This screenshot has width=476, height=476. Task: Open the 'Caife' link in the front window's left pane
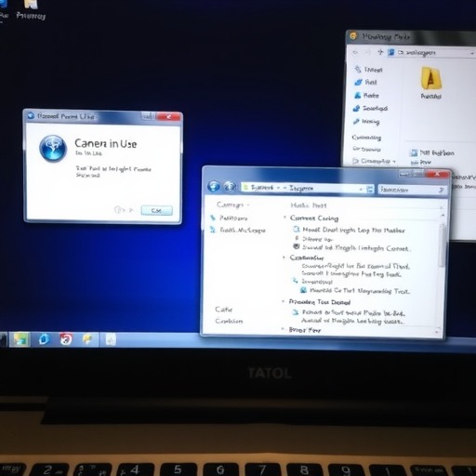tap(224, 310)
